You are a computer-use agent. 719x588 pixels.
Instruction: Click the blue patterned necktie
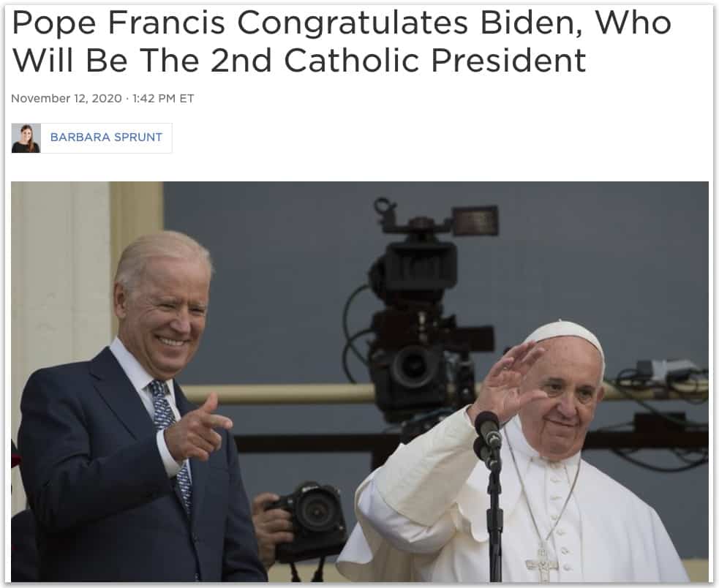pyautogui.click(x=170, y=440)
